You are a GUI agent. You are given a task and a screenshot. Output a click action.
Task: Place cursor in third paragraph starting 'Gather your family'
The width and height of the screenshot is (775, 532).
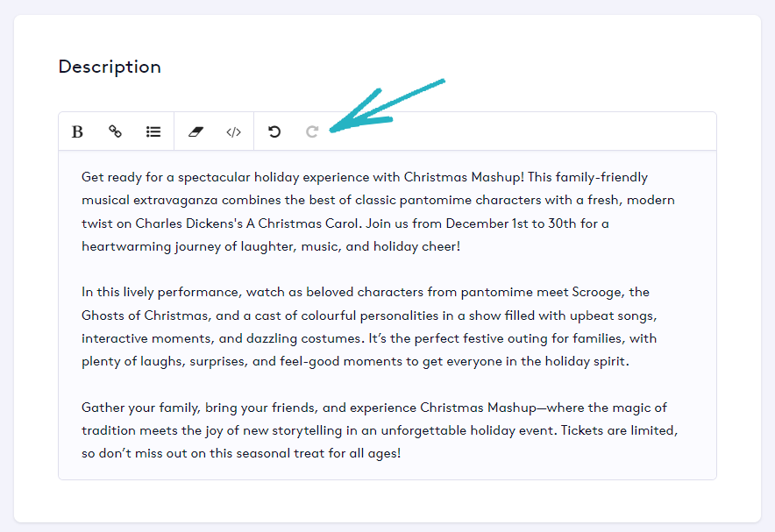(351, 431)
